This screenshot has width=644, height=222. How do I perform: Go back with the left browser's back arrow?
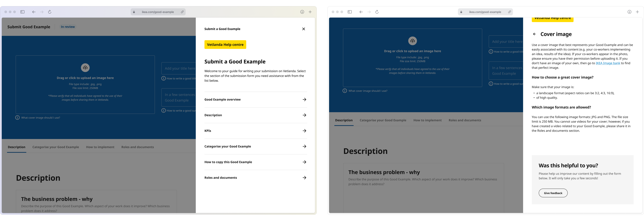[34, 12]
